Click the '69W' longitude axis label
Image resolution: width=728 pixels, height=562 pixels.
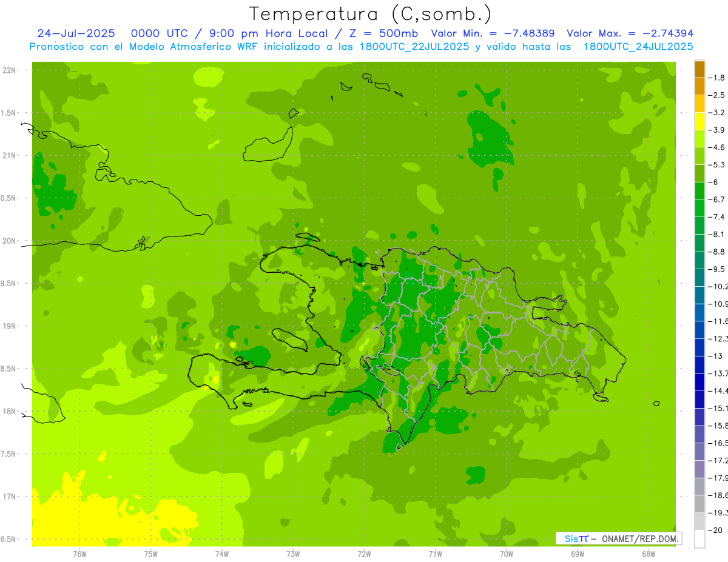click(x=577, y=554)
